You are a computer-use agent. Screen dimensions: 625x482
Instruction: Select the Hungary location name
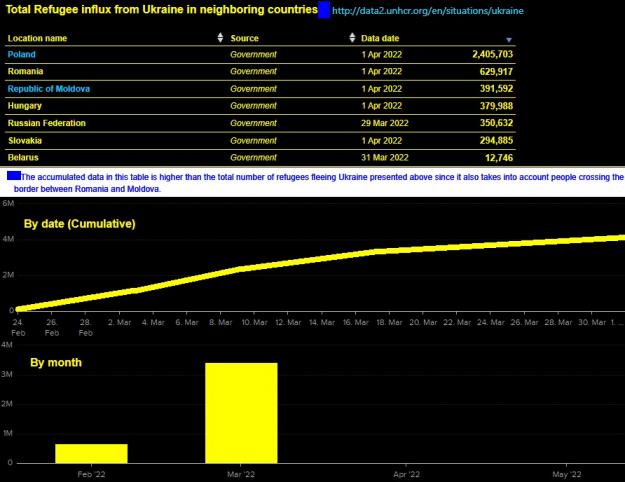[x=25, y=106]
